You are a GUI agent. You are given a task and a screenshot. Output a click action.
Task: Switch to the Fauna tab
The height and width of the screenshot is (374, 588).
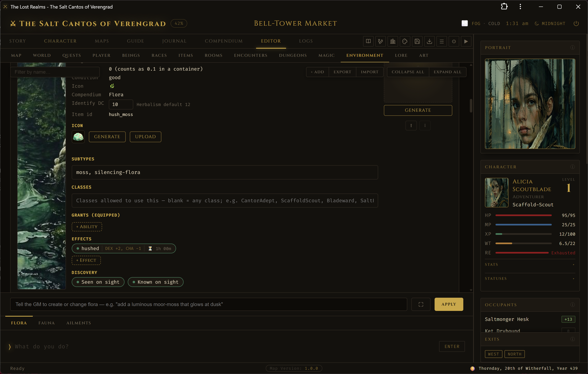coord(46,323)
